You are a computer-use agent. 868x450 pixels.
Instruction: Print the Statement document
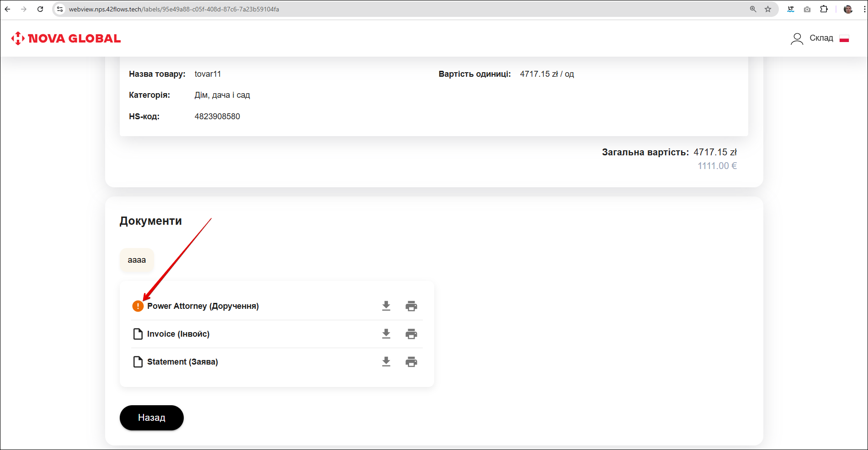(x=411, y=362)
